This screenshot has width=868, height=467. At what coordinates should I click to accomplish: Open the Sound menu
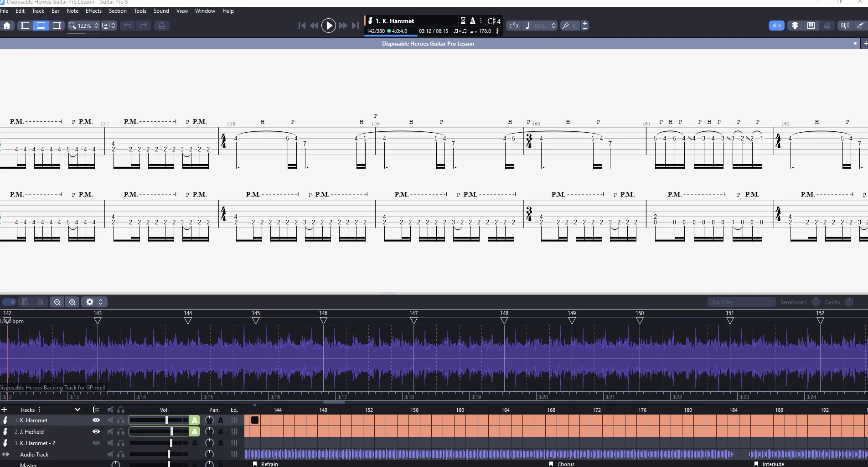click(x=161, y=11)
